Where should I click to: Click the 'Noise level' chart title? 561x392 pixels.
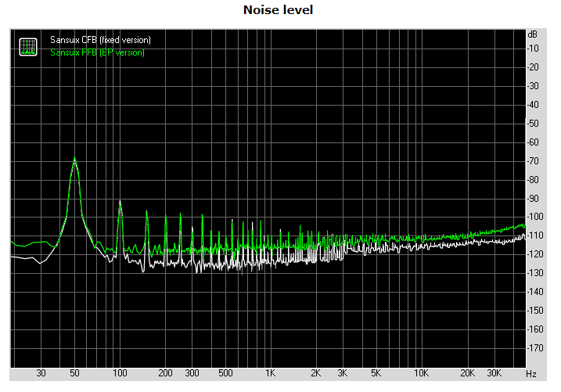(278, 10)
